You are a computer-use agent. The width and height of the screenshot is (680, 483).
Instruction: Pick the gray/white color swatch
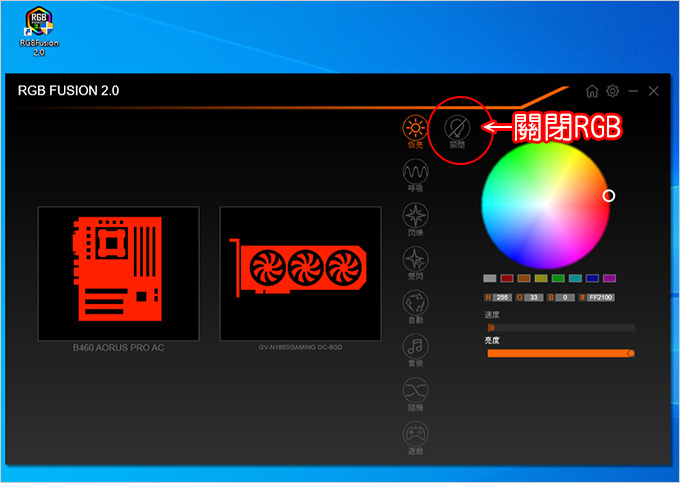[x=490, y=278]
